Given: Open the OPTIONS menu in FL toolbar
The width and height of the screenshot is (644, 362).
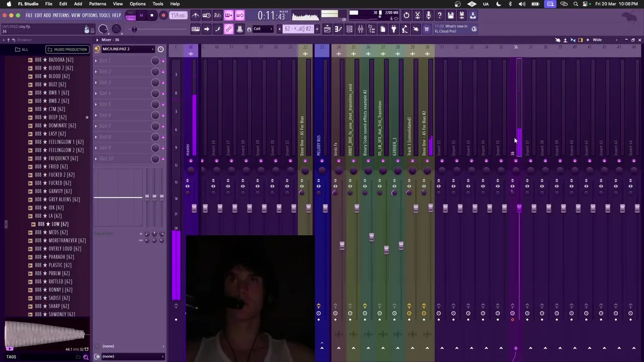Looking at the screenshot, I should click(x=90, y=16).
